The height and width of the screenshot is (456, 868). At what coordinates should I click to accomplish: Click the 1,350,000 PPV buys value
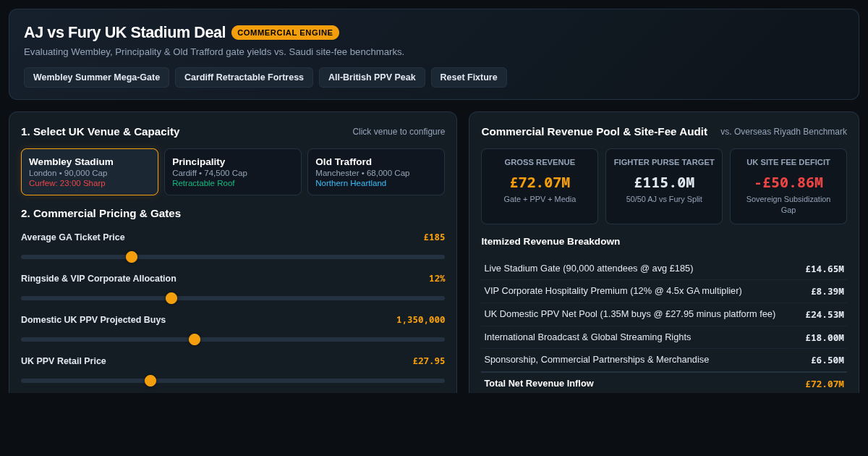[x=420, y=320]
